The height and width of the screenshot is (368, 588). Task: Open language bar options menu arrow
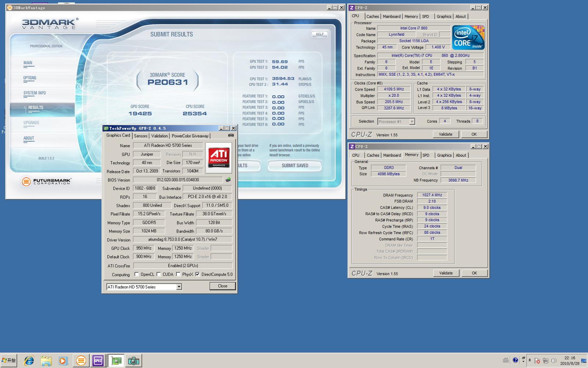point(523,362)
